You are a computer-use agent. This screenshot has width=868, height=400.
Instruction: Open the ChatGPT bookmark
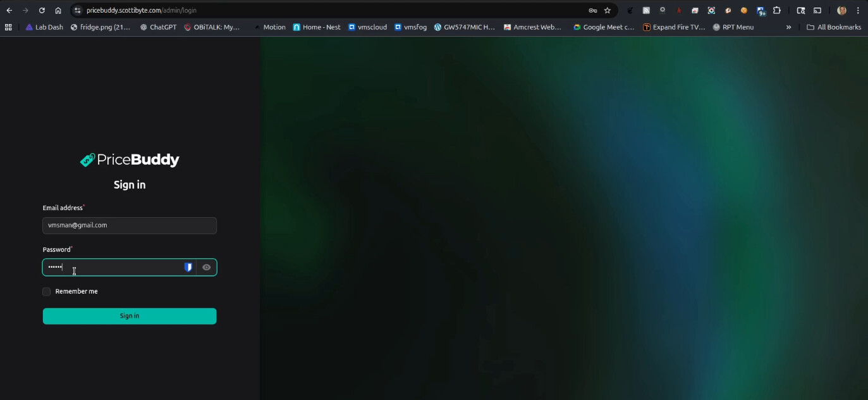(158, 27)
